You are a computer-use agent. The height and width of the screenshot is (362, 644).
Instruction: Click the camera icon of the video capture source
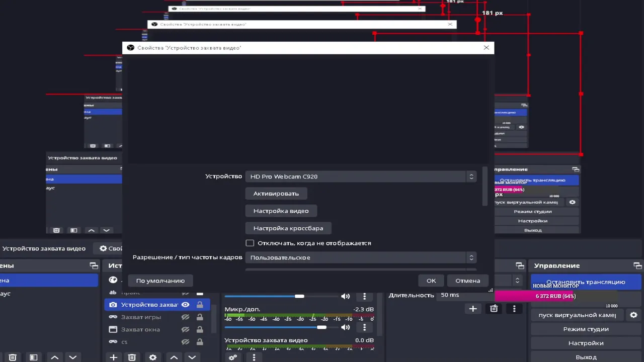coord(113,305)
